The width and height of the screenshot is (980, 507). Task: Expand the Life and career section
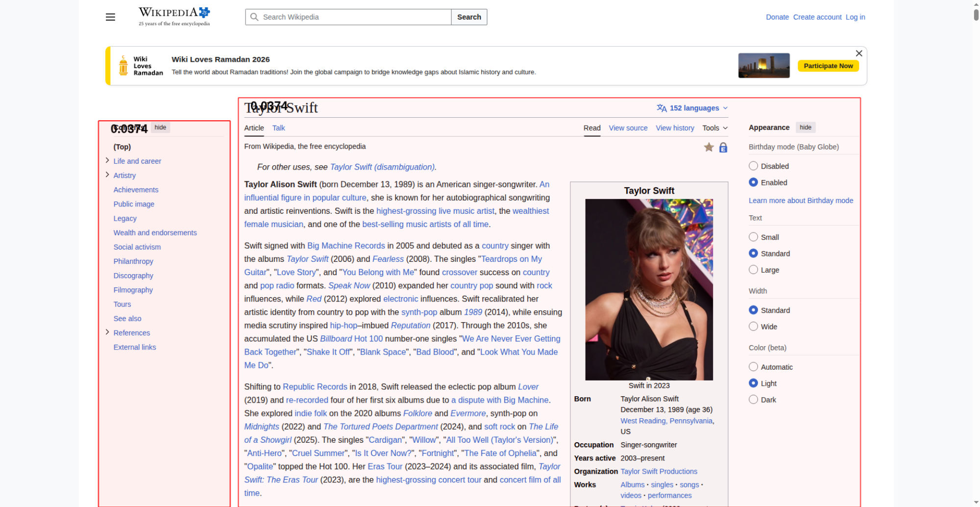(107, 160)
